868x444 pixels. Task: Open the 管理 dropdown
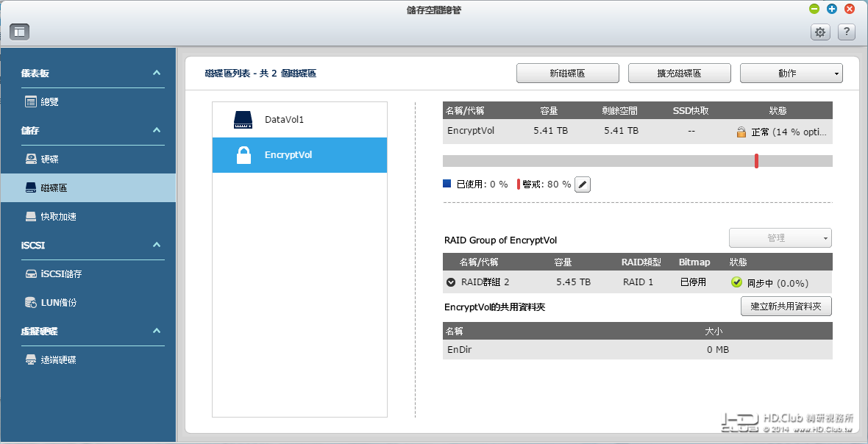(x=780, y=237)
